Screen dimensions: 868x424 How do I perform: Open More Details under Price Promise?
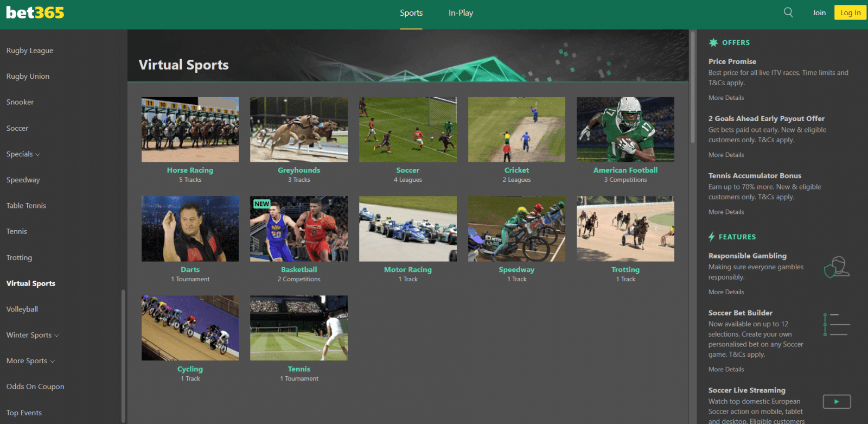726,98
